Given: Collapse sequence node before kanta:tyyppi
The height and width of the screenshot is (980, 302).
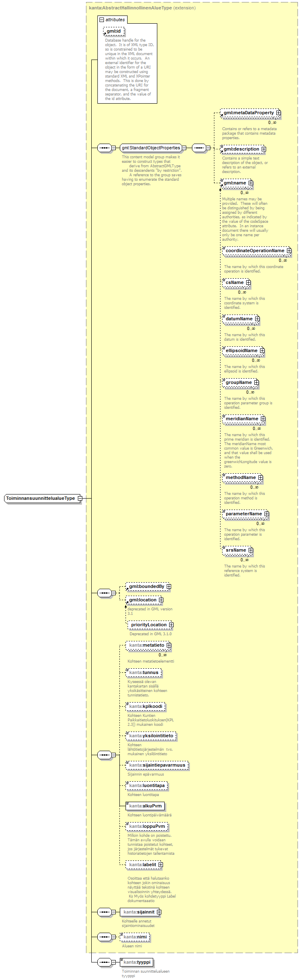Looking at the screenshot, I should (114, 962).
